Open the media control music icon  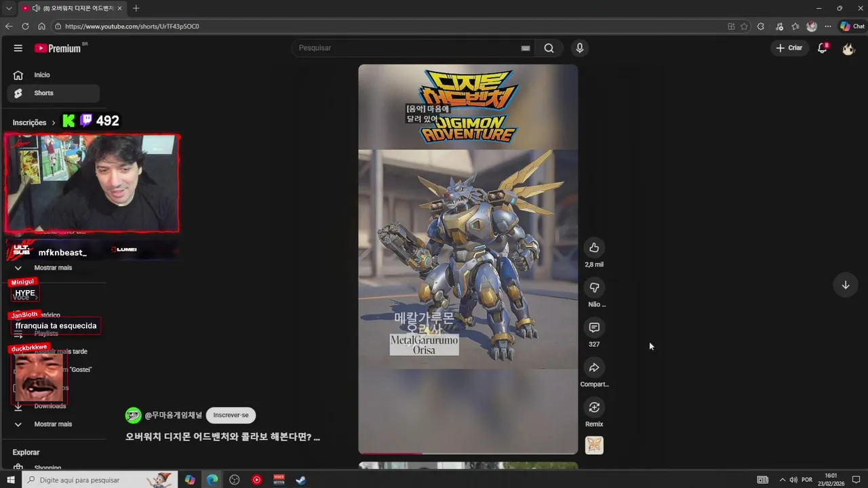click(x=779, y=26)
